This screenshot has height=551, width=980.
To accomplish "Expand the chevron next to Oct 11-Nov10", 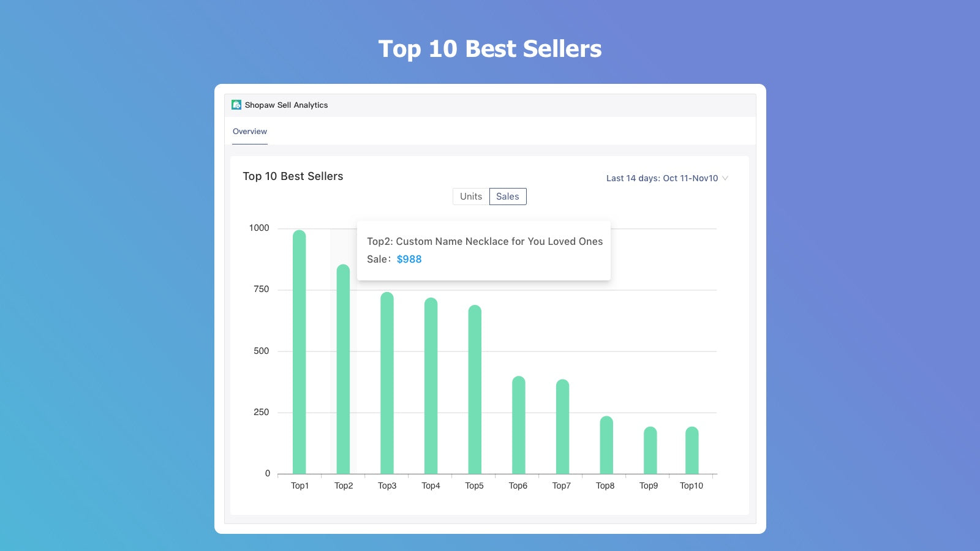I will (725, 178).
